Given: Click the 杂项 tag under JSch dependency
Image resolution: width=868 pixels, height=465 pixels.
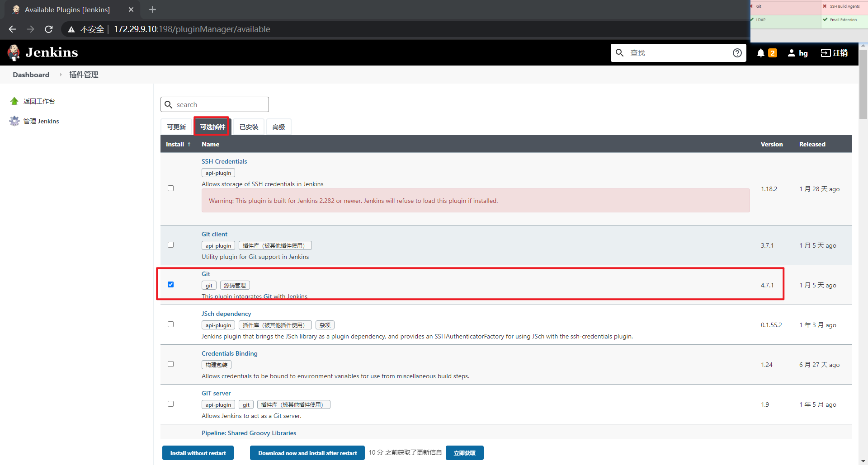Looking at the screenshot, I should click(325, 325).
